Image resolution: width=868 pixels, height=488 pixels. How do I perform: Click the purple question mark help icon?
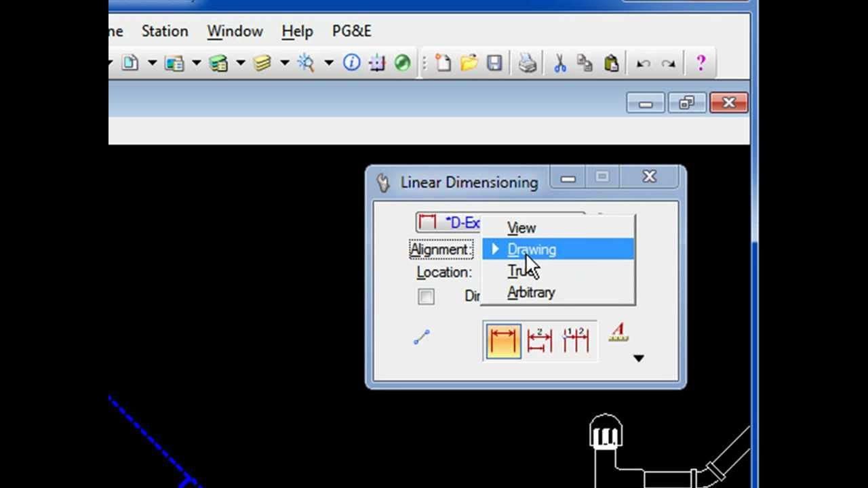pyautogui.click(x=701, y=63)
